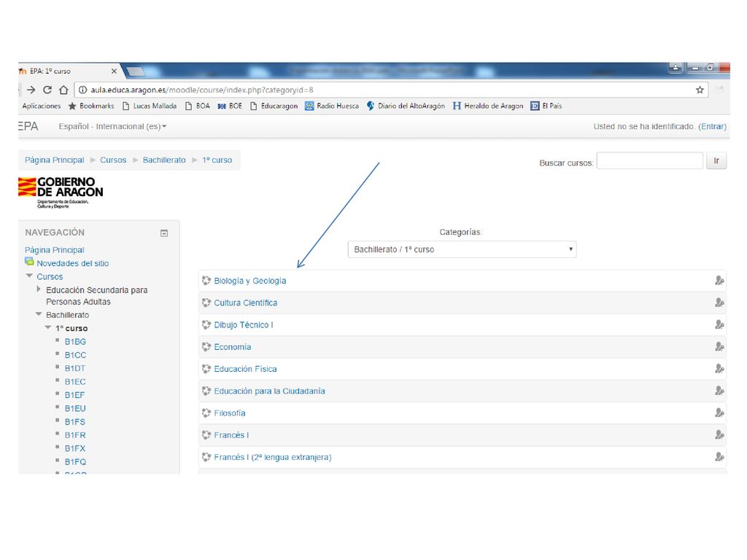
Task: Collapse the 1º curso tree node
Action: pos(48,327)
